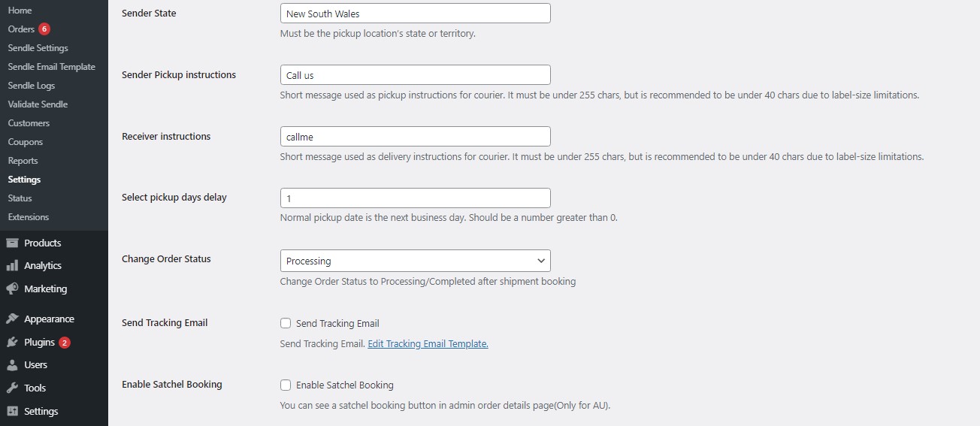Click the Products box icon in sidebar
Image resolution: width=980 pixels, height=426 pixels.
(12, 243)
